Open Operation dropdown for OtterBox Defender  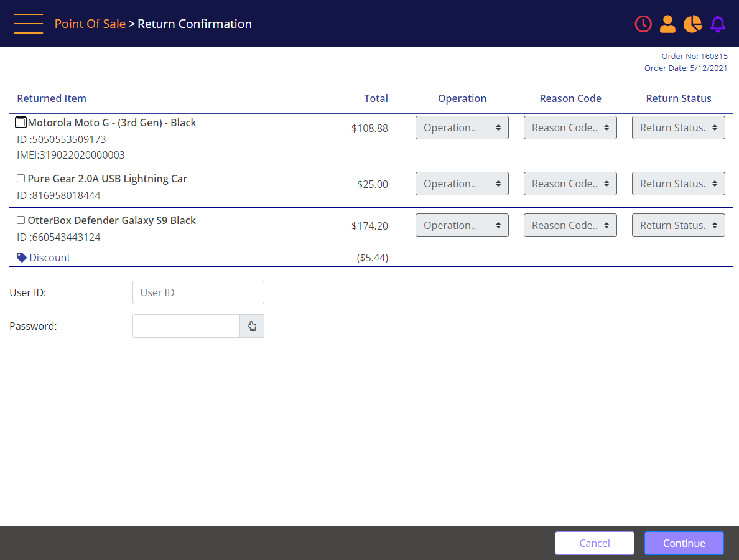pyautogui.click(x=462, y=225)
